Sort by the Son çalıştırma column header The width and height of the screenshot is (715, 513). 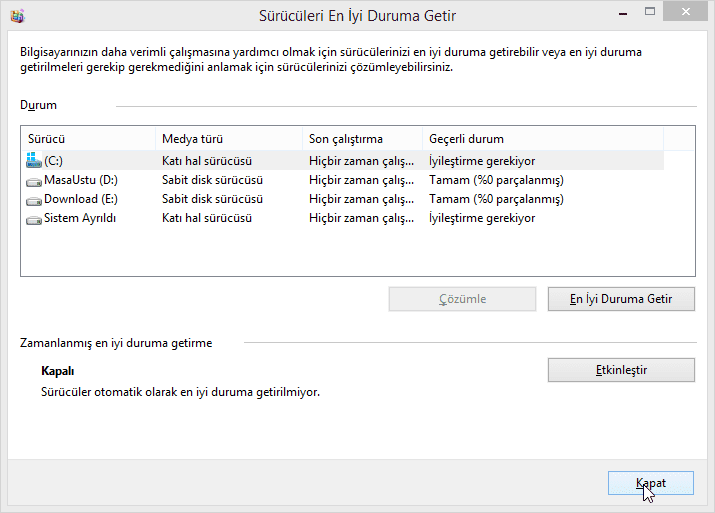[363, 139]
